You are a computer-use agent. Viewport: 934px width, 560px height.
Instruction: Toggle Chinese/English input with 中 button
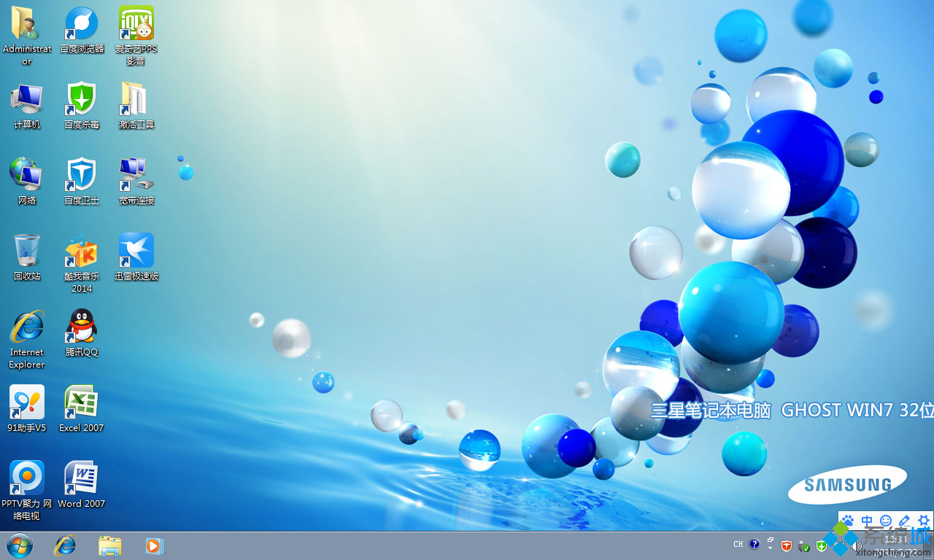(866, 521)
